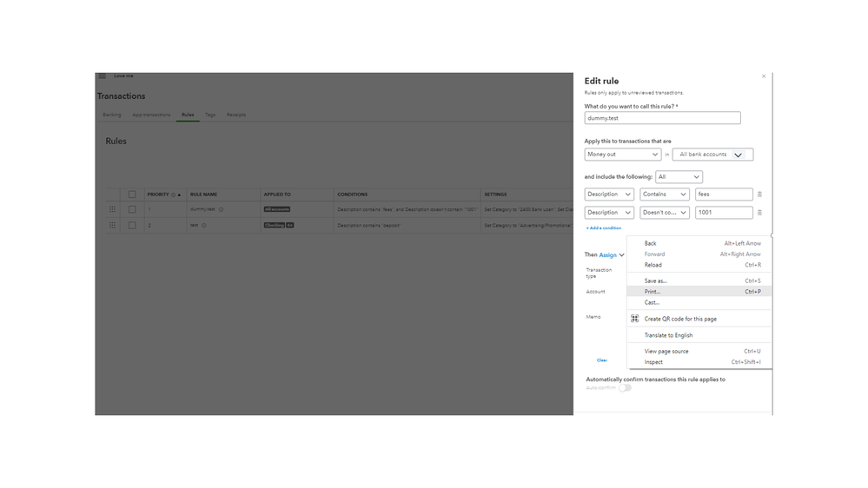Open the All bank accounts dropdown

713,155
